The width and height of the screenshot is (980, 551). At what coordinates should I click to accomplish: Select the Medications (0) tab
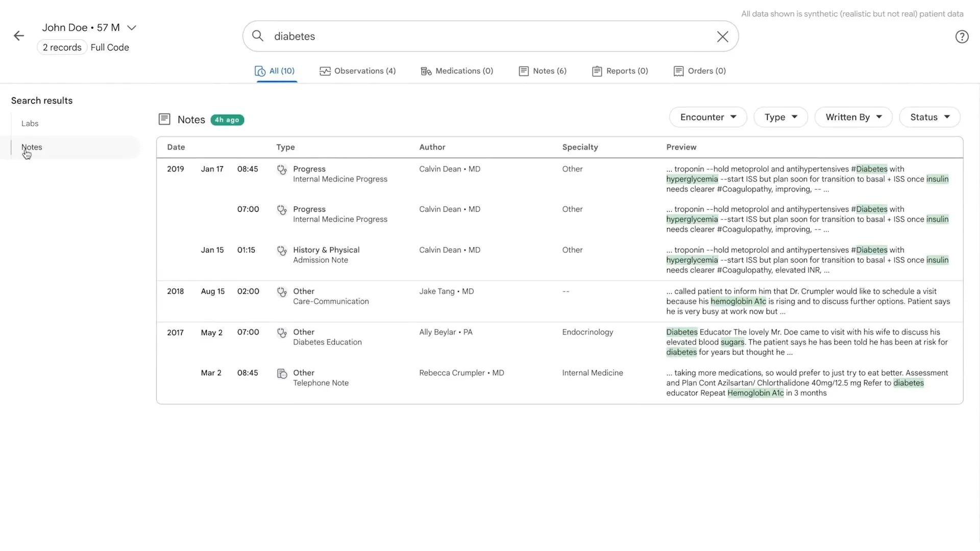point(457,71)
